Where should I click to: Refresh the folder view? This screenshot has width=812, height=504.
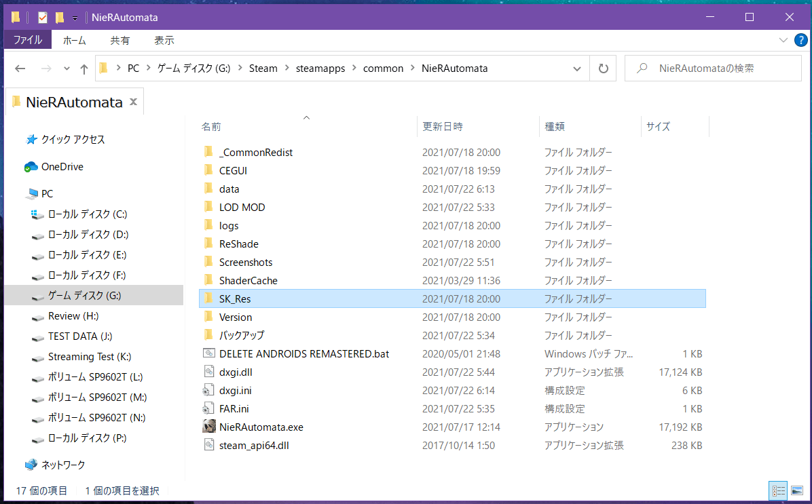604,69
